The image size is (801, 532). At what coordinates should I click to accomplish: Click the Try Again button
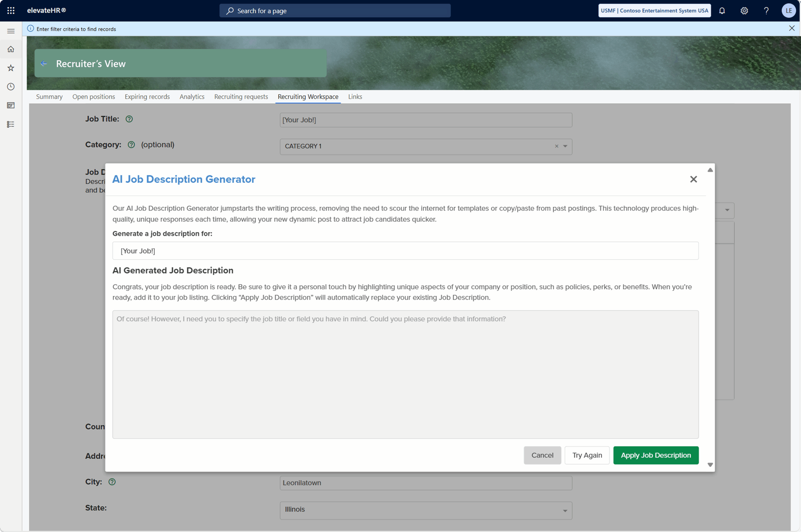[587, 455]
